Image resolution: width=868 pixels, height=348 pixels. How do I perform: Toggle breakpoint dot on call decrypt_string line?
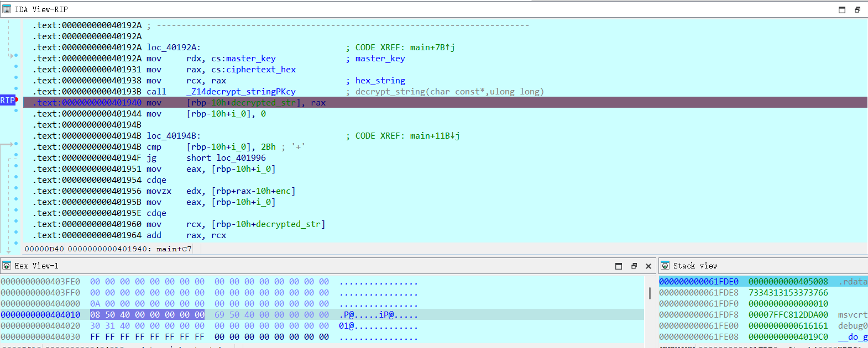point(16,89)
